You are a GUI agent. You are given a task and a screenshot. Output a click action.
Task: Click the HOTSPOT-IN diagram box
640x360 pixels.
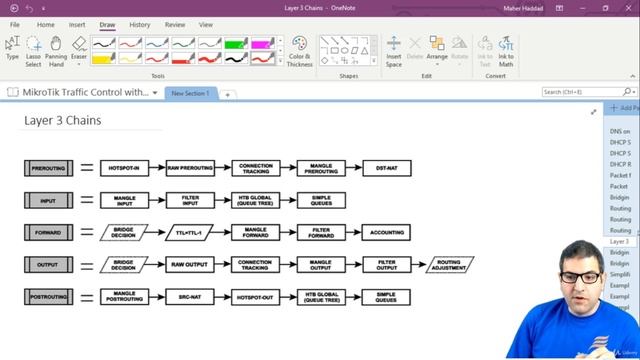(124, 168)
